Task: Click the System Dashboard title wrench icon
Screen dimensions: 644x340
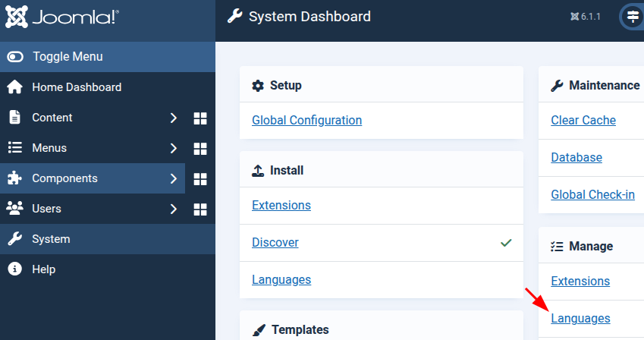Action: tap(235, 17)
